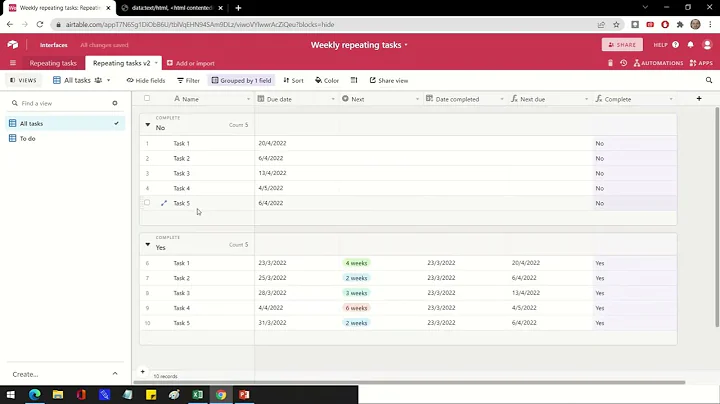Open browser extensions puzzle icon

tap(680, 24)
